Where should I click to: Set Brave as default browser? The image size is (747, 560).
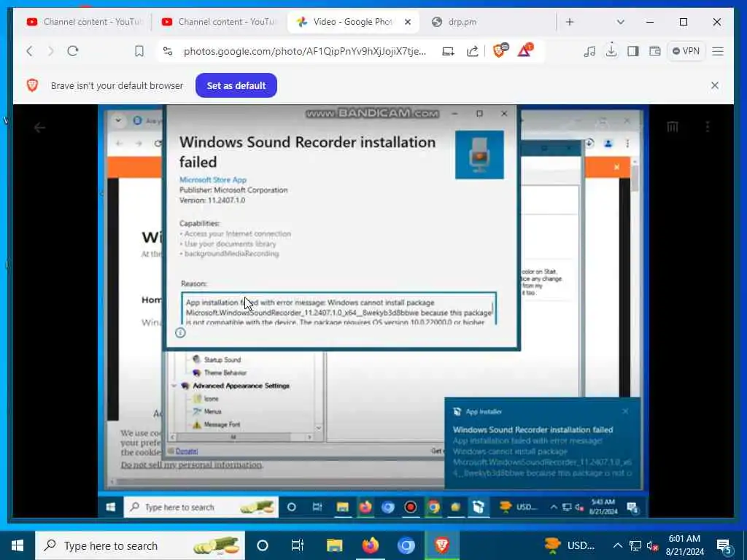[236, 86]
